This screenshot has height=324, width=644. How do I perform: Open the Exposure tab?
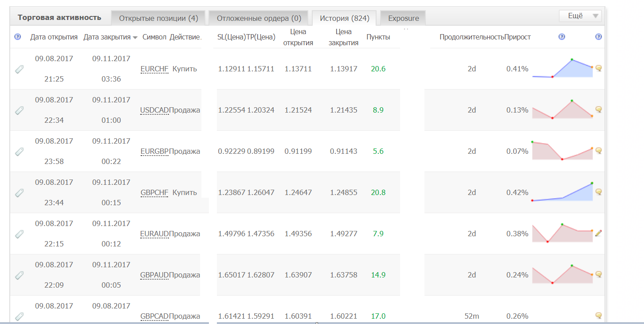pos(403,18)
